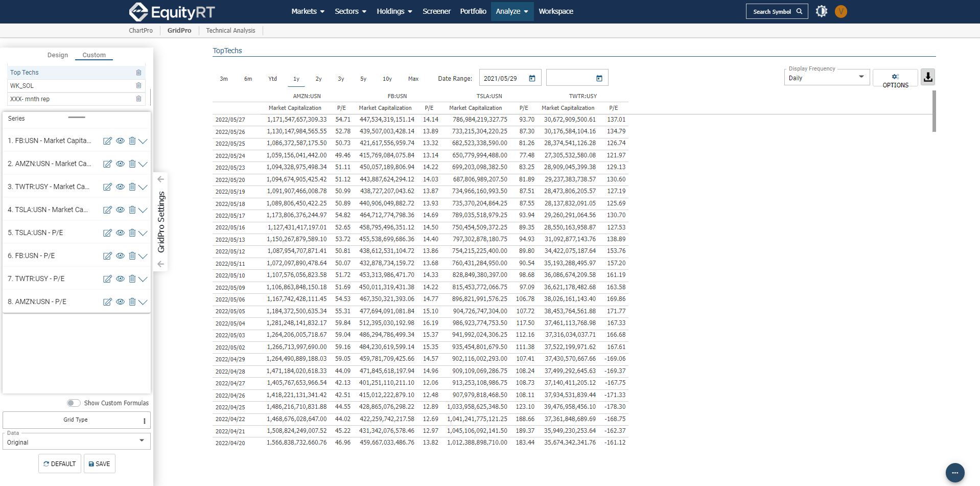Open the theme brightness settings icon

click(x=821, y=11)
